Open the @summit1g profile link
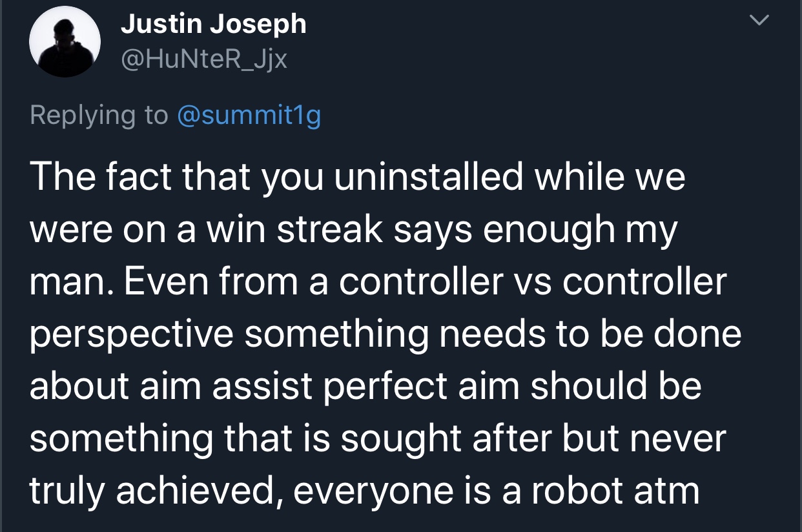The height and width of the screenshot is (532, 802). [248, 116]
